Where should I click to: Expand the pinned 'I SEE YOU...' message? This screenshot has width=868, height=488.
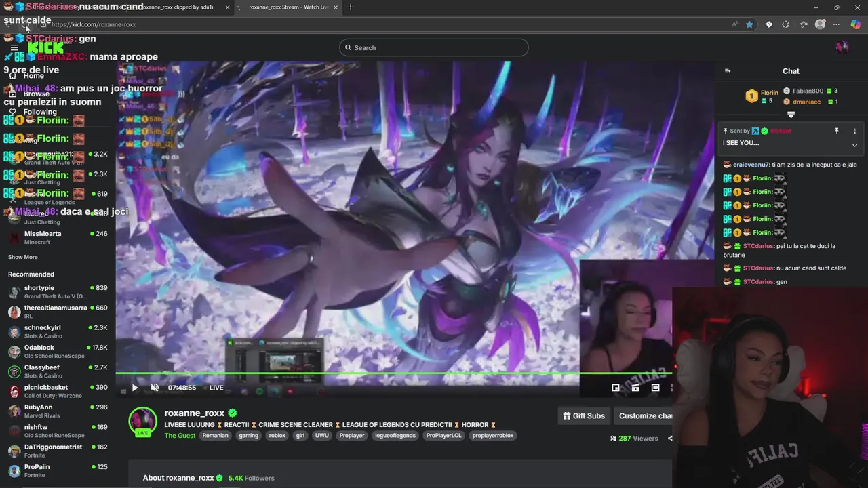tap(854, 145)
